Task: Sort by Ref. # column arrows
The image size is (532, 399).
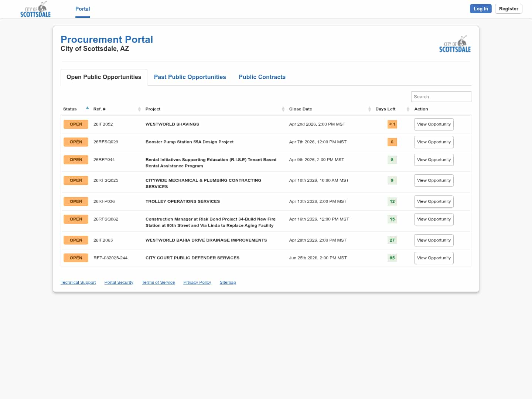Action: [139, 109]
